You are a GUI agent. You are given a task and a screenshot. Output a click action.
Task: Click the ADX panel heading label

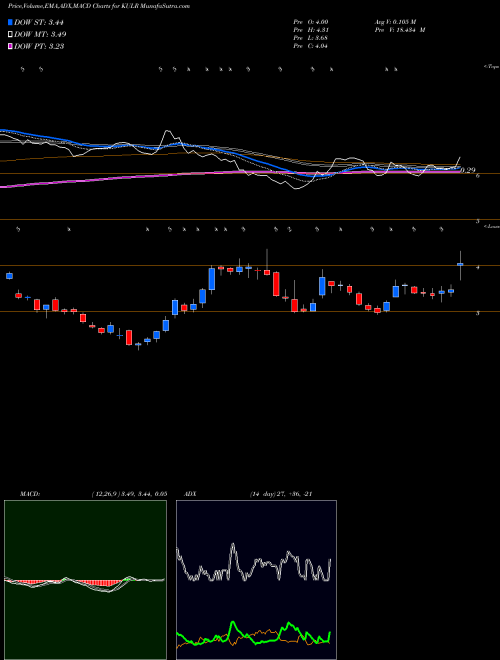click(190, 494)
